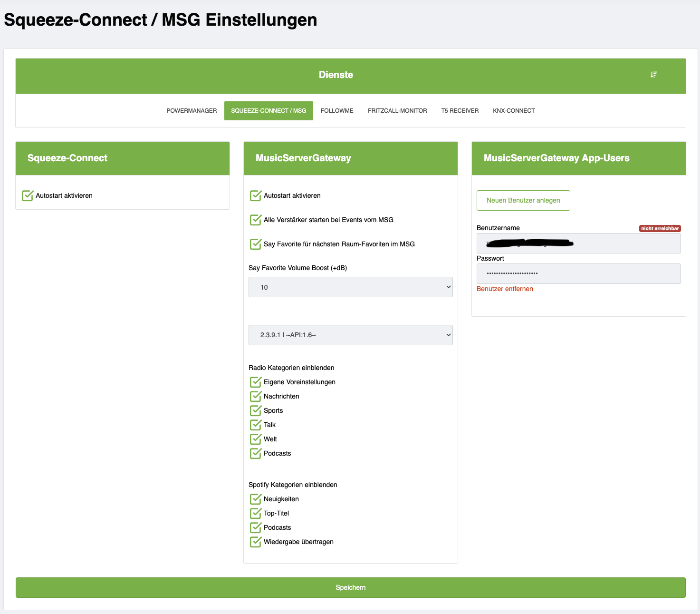The height and width of the screenshot is (614, 700).
Task: Switch to the Powermanager tab
Action: (x=192, y=111)
